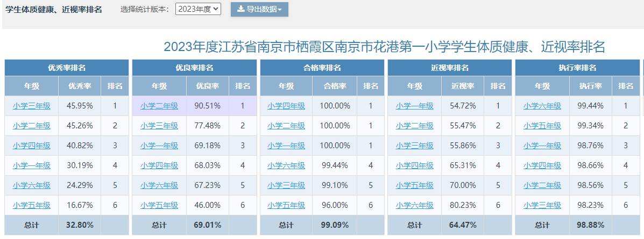Open 小学五年级 link in 近视率排名 table

point(414,185)
